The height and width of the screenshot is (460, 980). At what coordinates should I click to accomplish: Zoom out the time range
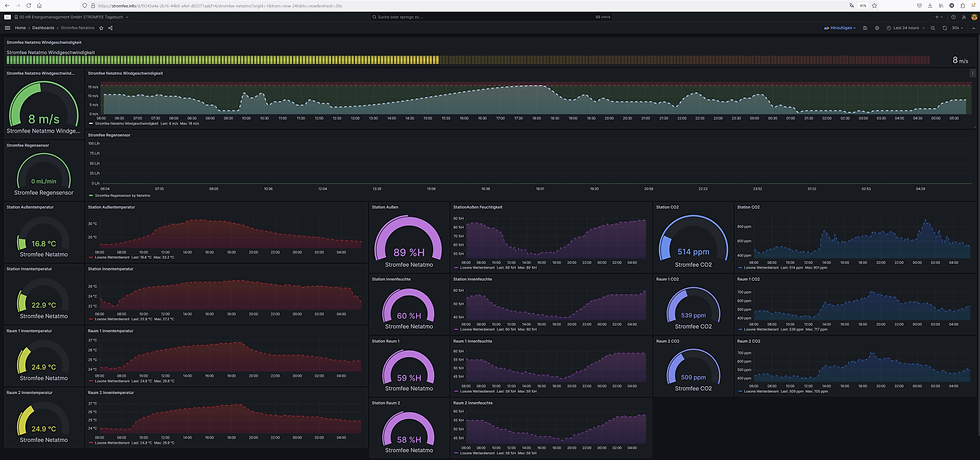click(x=933, y=28)
